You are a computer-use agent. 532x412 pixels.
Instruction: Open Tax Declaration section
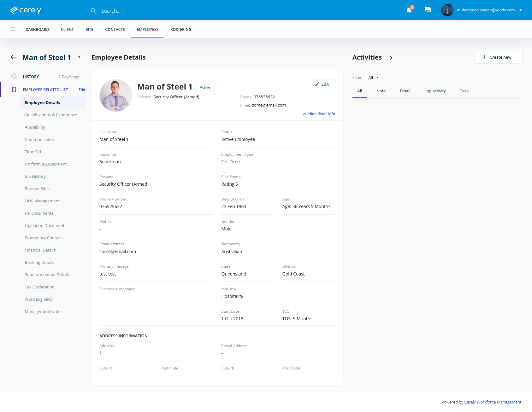[39, 287]
